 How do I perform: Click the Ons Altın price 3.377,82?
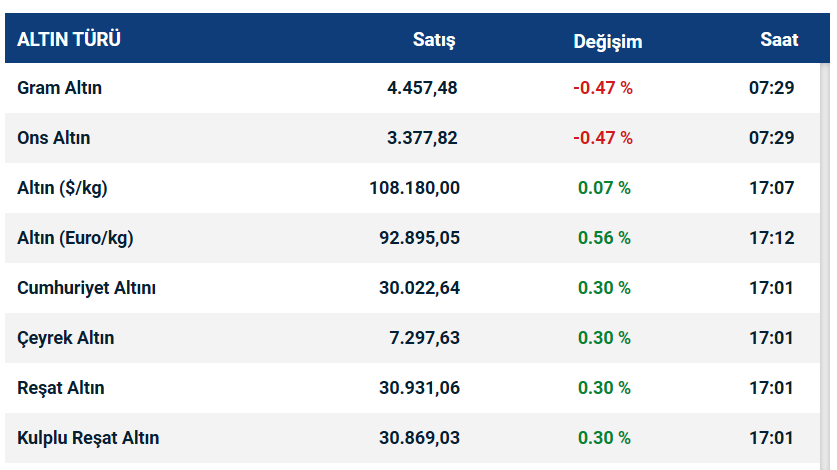pos(422,138)
